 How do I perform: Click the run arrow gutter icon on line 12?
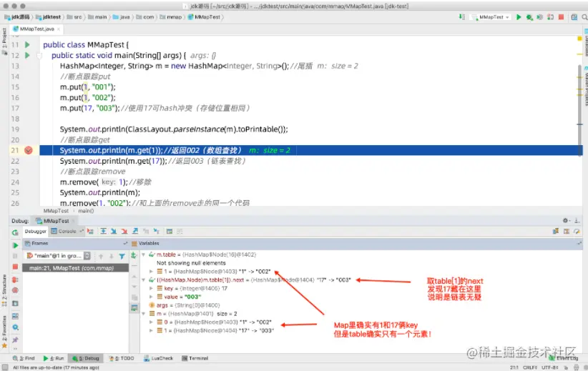click(27, 55)
